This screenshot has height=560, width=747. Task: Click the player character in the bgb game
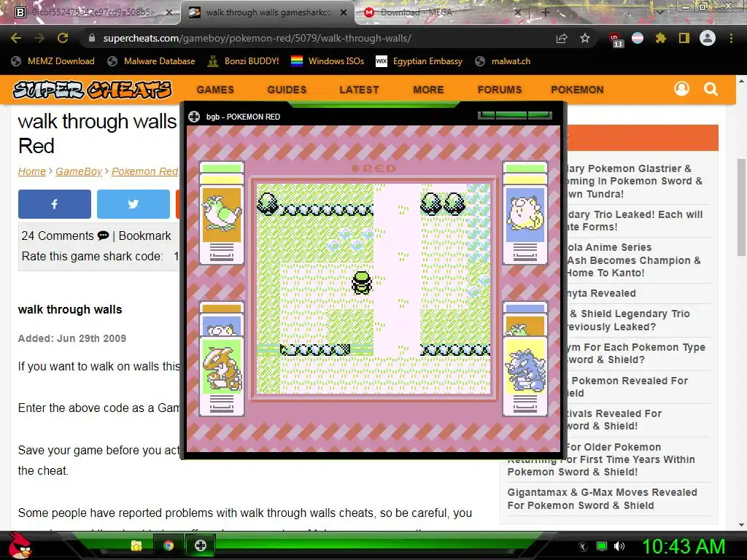click(x=362, y=283)
